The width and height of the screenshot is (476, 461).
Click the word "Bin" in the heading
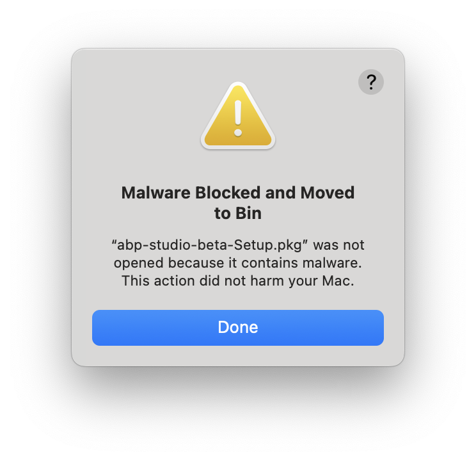tap(249, 213)
